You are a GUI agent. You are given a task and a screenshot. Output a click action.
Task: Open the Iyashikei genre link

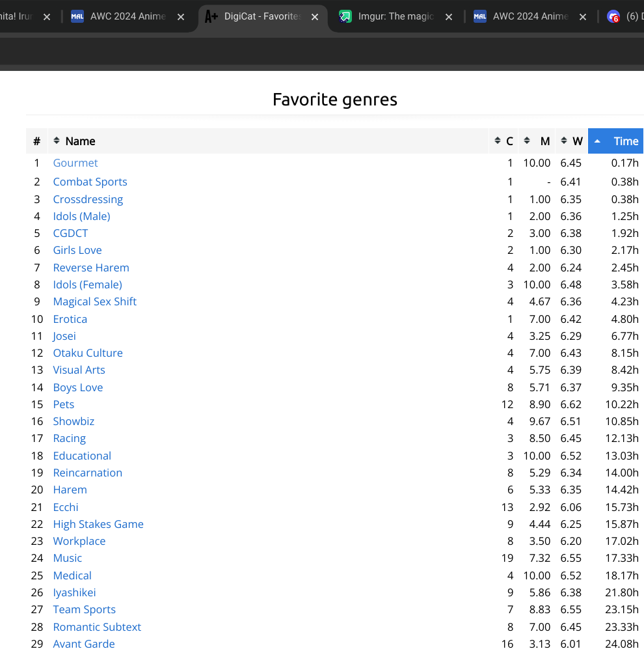[x=74, y=592]
